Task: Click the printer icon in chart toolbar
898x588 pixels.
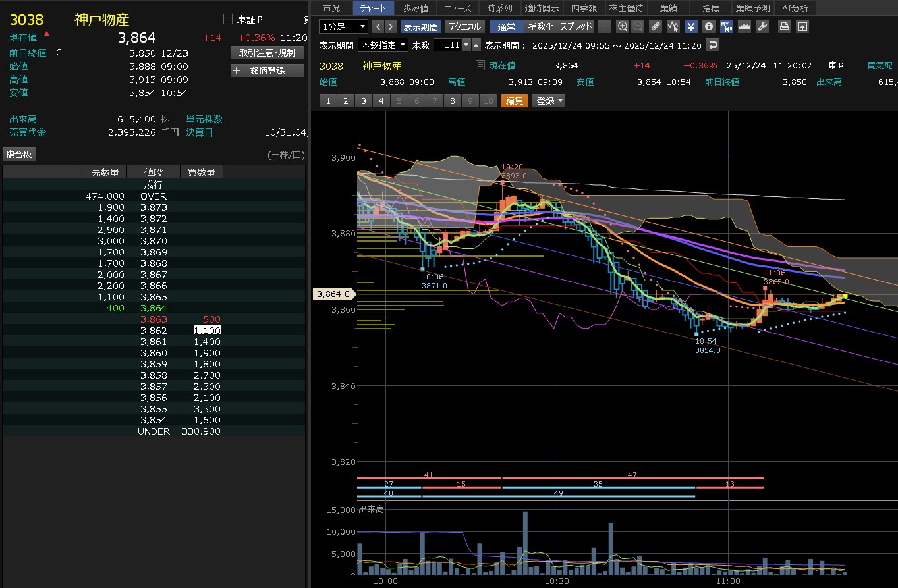Action: 784,26
